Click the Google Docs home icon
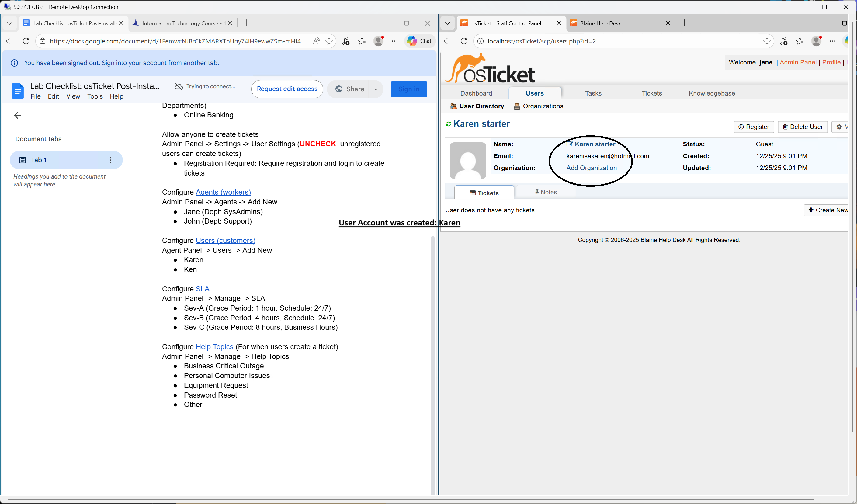The image size is (857, 504). coord(18,91)
